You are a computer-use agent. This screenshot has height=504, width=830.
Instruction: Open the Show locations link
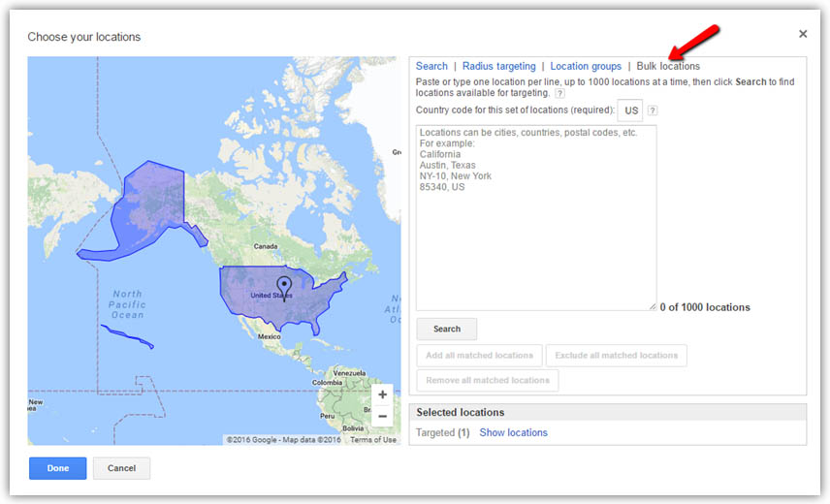pyautogui.click(x=514, y=432)
